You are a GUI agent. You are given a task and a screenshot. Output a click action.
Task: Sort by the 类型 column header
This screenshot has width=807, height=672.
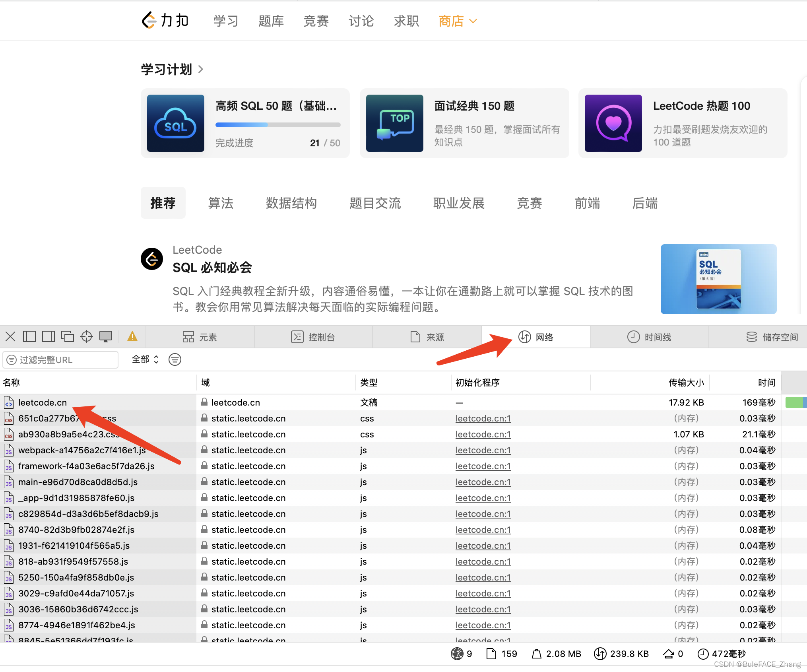[x=403, y=383]
